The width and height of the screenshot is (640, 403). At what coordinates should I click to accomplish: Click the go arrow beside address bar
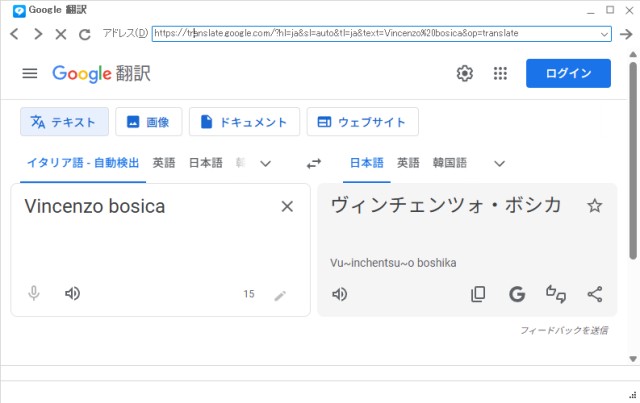626,34
